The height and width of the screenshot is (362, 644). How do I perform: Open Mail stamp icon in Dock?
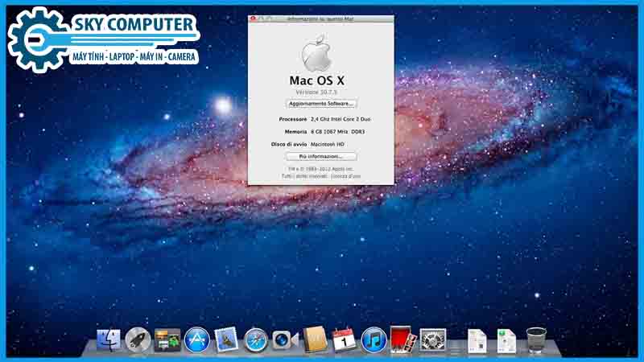click(226, 339)
